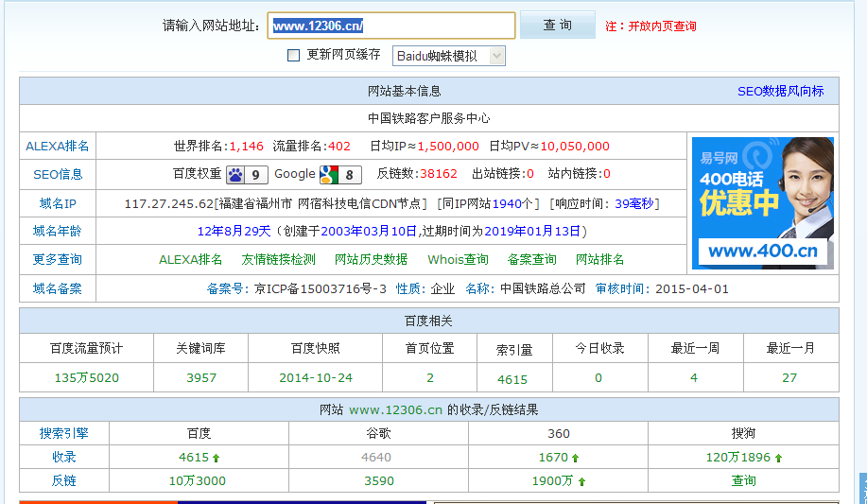The image size is (867, 504).
Task: Click the Google indexed count 4640
Action: tap(376, 458)
